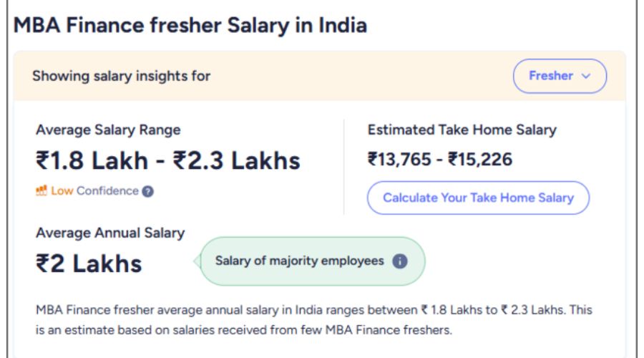Screen dimensions: 644x358
Task: Click the Low Confidence label text
Action: point(94,191)
